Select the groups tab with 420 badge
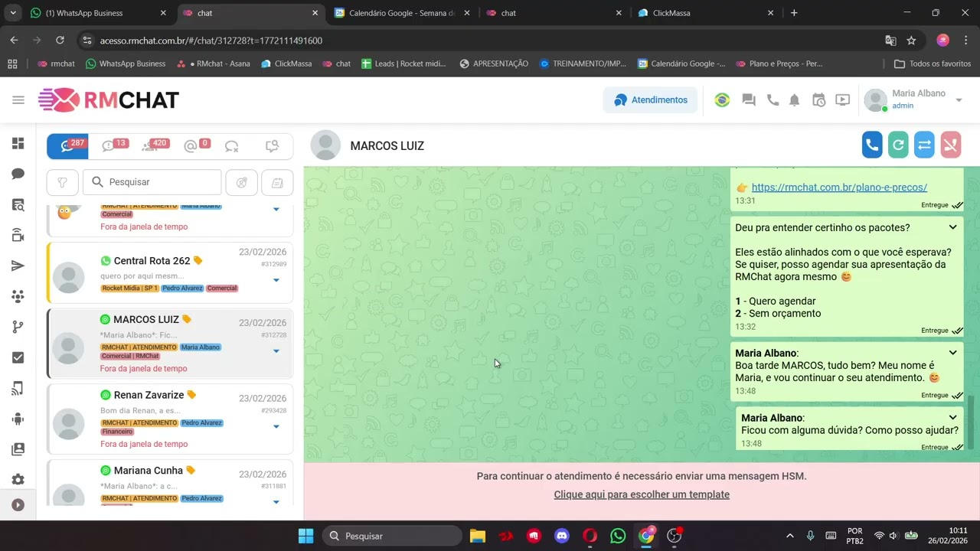 tap(150, 146)
